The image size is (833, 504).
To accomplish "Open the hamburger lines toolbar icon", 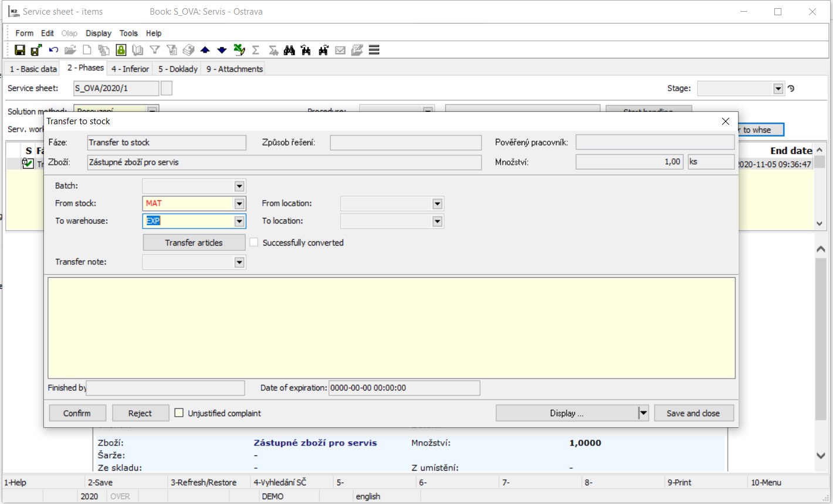I will (374, 50).
